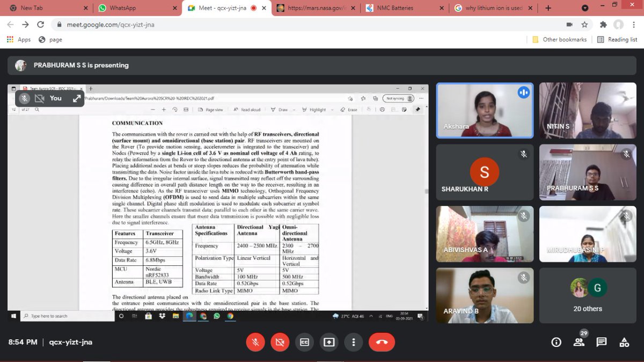Open the chat panel in Meet
The width and height of the screenshot is (644, 362).
point(601,342)
